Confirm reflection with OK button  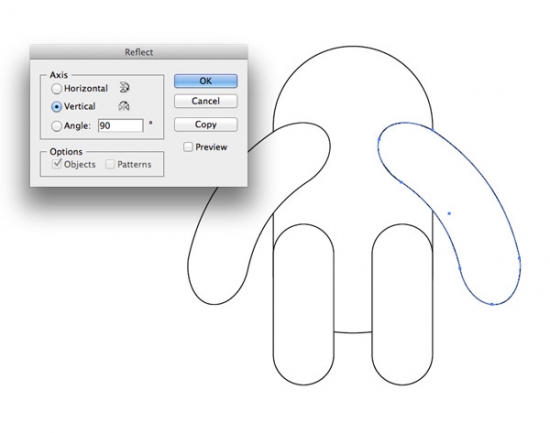click(206, 81)
